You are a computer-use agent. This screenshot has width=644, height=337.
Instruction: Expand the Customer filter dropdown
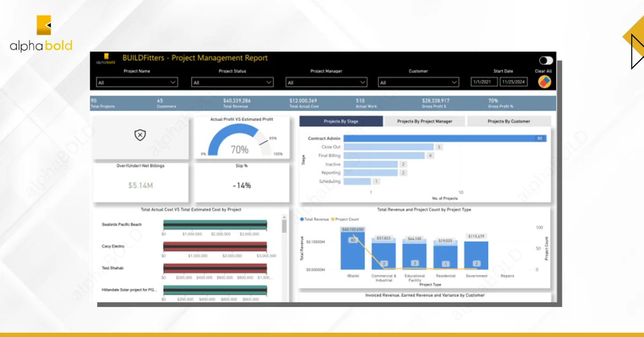click(419, 82)
